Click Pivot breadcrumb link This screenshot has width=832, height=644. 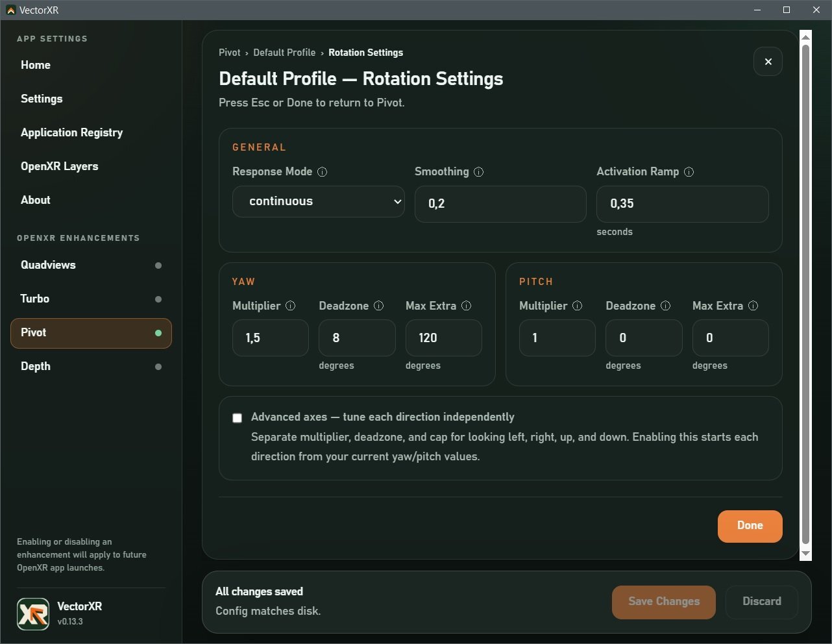(230, 53)
